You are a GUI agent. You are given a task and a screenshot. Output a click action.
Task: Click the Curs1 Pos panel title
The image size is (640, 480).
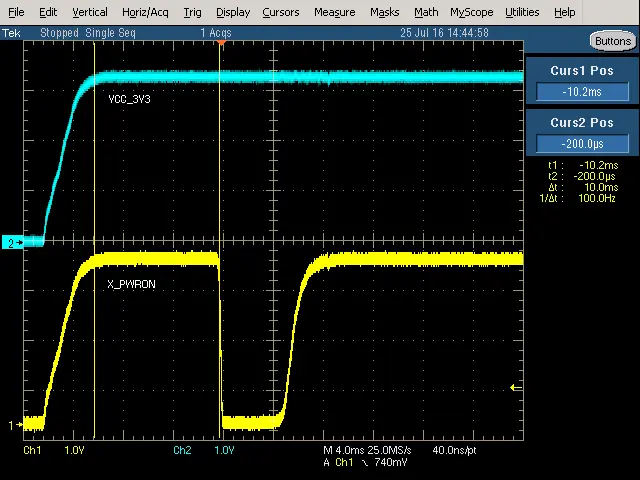click(x=582, y=71)
